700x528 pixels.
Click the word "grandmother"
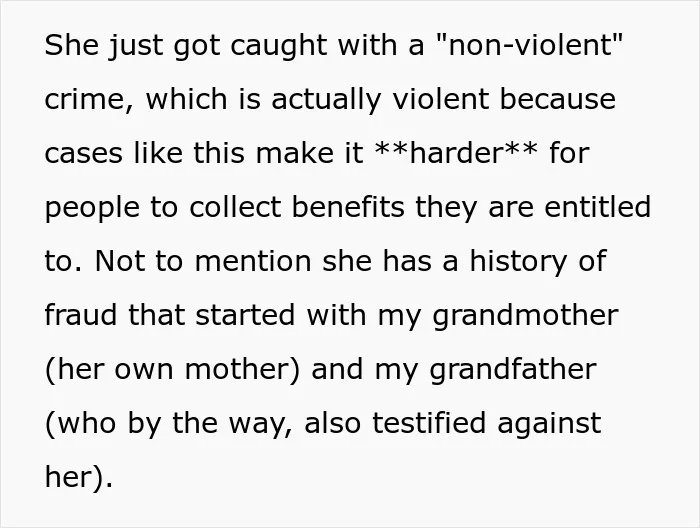(525, 316)
